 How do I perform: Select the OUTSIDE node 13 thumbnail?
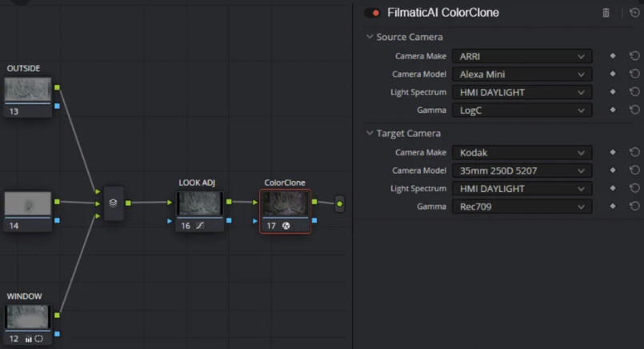coord(28,90)
